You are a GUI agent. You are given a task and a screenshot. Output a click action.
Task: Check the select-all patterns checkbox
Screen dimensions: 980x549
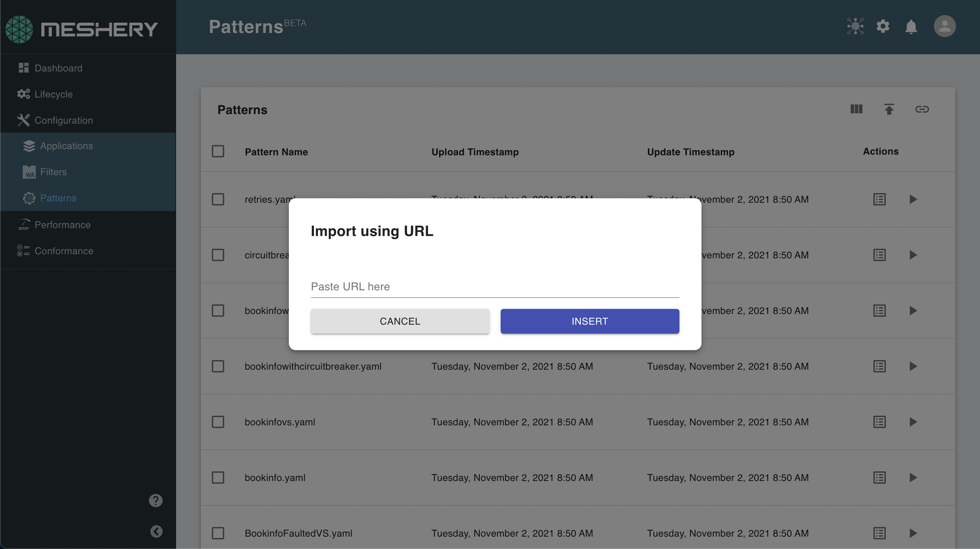[x=218, y=151]
